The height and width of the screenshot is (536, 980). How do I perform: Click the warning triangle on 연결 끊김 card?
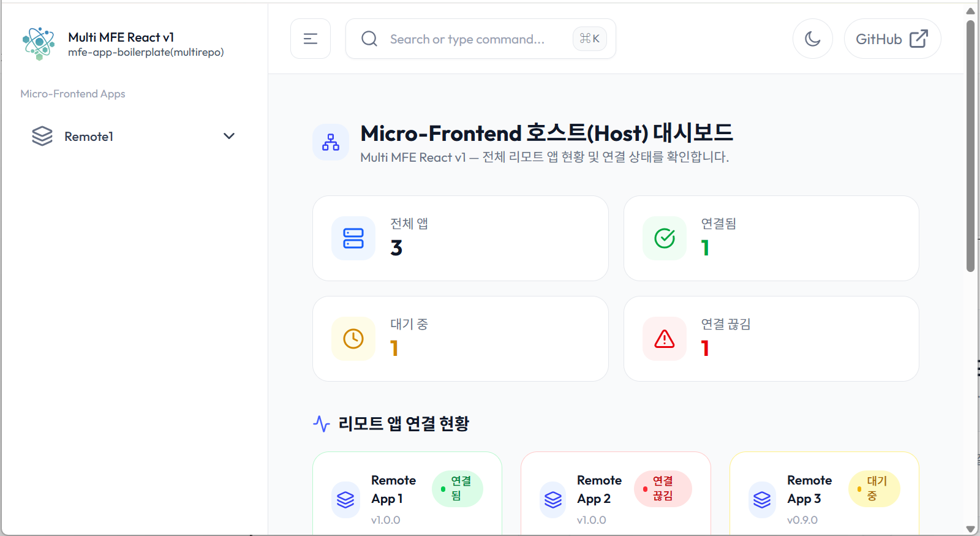[x=664, y=338]
